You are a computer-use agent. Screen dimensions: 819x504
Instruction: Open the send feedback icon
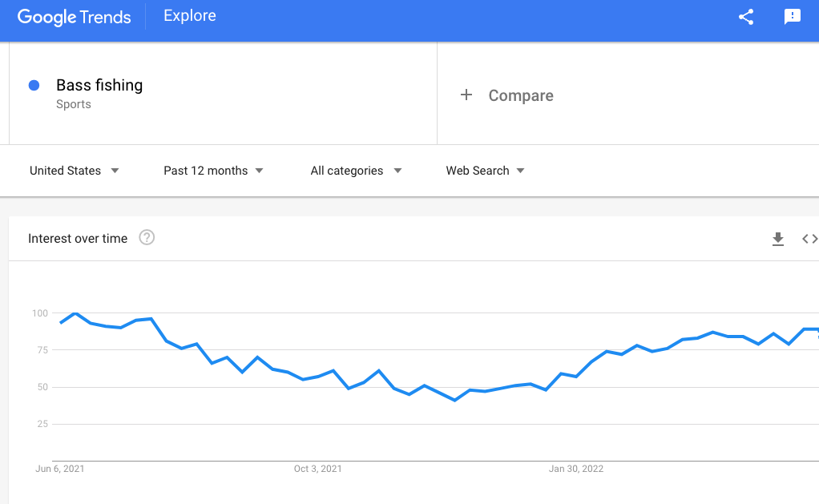(x=792, y=17)
